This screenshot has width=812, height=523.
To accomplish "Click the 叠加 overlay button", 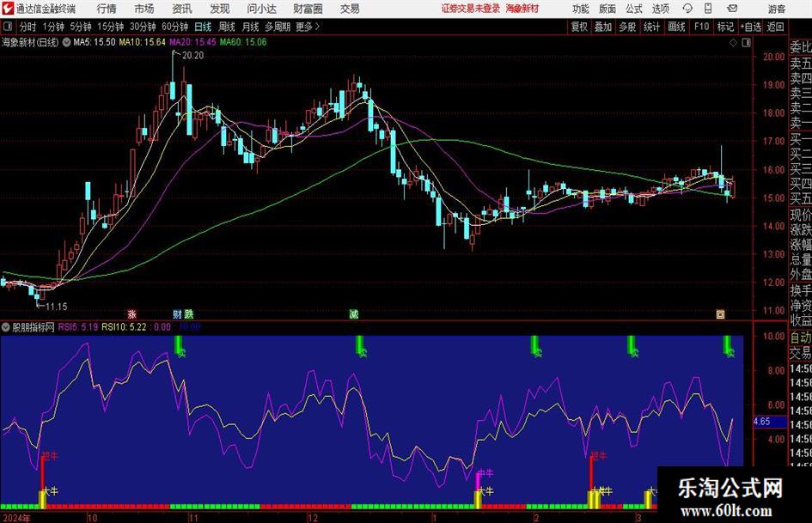I will click(603, 27).
